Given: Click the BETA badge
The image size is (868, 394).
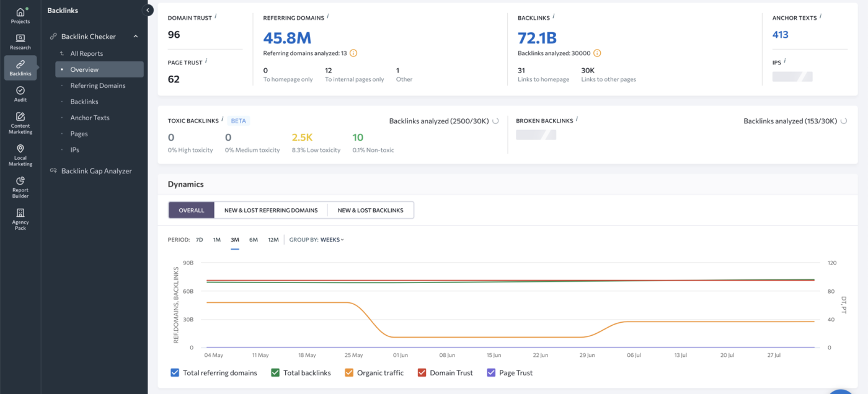Looking at the screenshot, I should coord(239,121).
